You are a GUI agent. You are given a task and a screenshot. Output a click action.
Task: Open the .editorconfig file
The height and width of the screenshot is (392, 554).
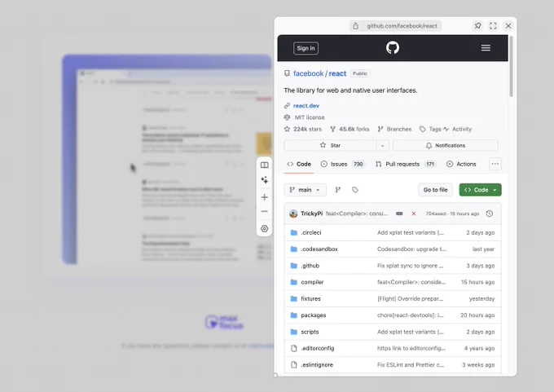click(x=317, y=348)
